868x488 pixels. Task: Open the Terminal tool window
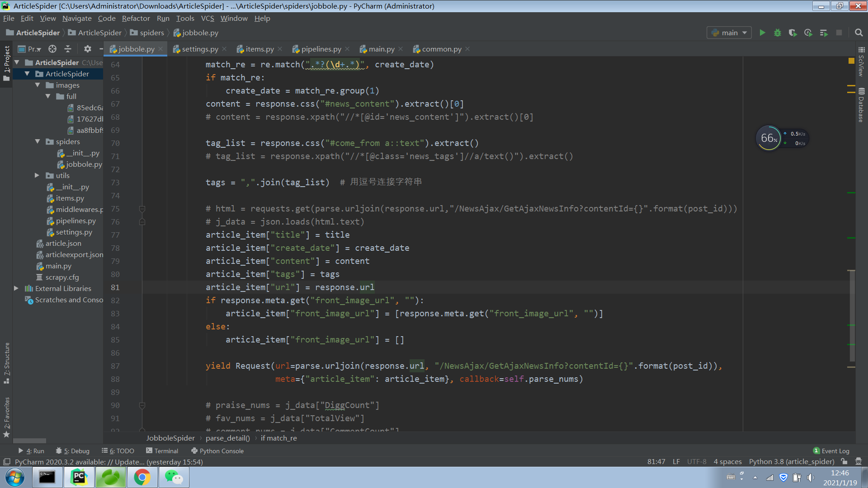[x=162, y=450]
